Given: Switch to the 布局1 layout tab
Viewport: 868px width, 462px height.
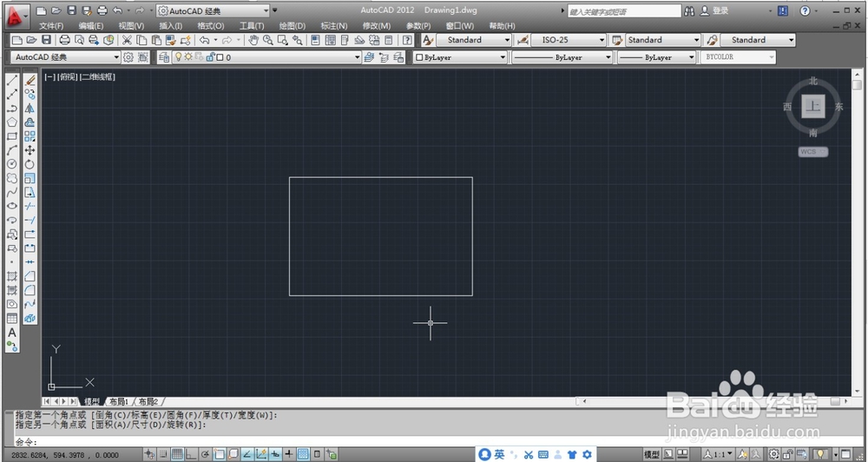Looking at the screenshot, I should coord(119,401).
